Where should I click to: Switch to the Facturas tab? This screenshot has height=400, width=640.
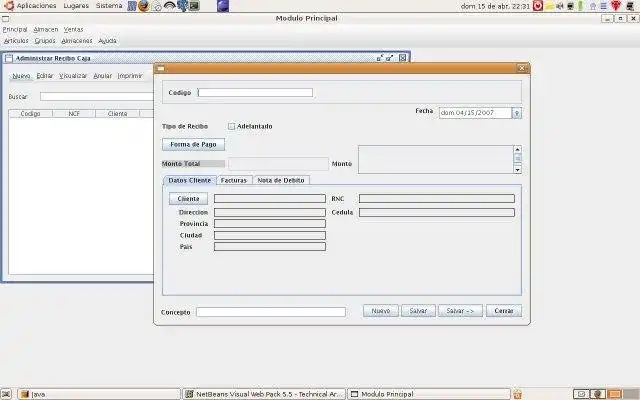click(234, 180)
